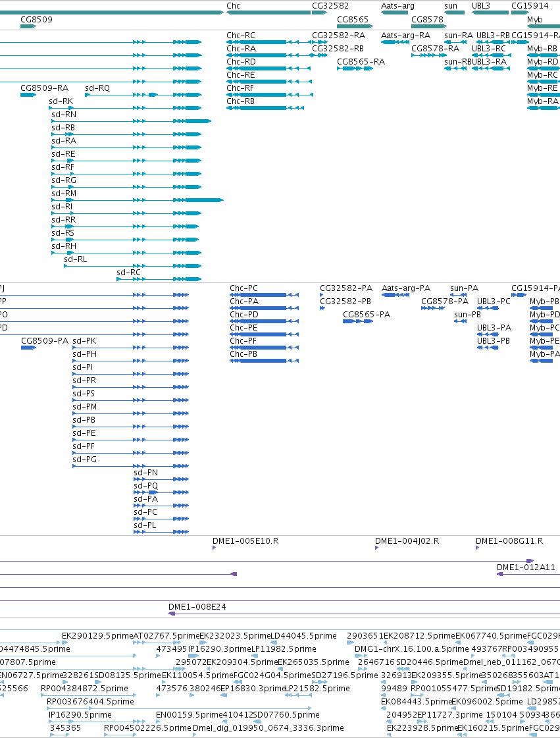Viewport: 560px width, 738px height.
Task: Click the CG8509-RA transcript label
Action: pyautogui.click(x=44, y=88)
